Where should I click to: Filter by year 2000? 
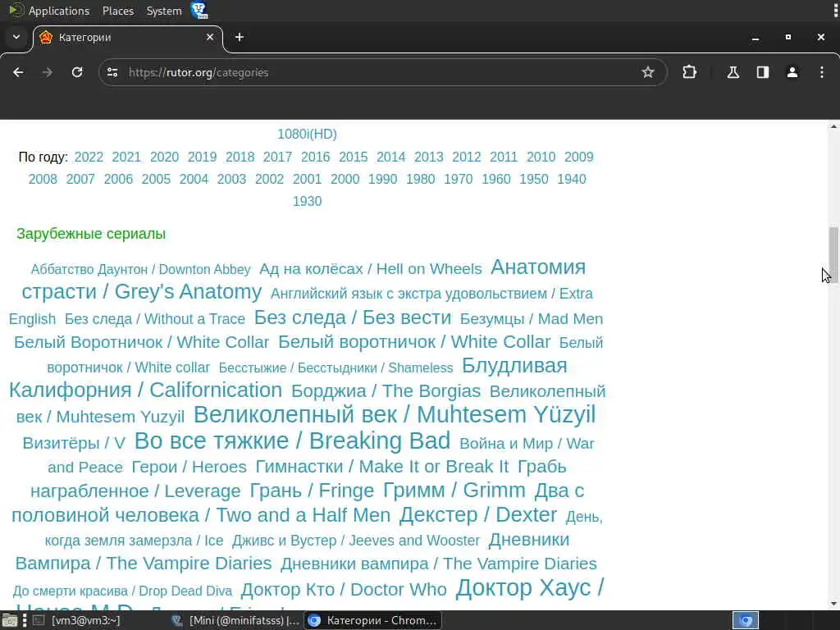coord(345,179)
